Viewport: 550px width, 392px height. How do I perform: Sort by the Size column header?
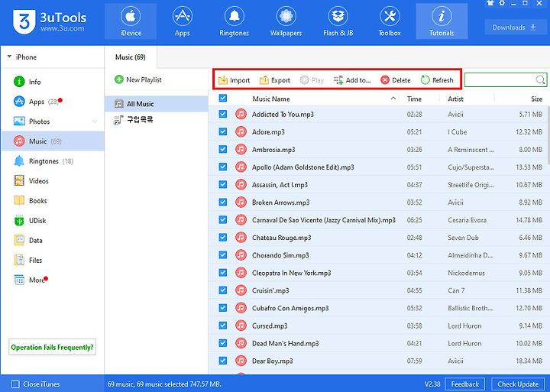click(x=536, y=99)
